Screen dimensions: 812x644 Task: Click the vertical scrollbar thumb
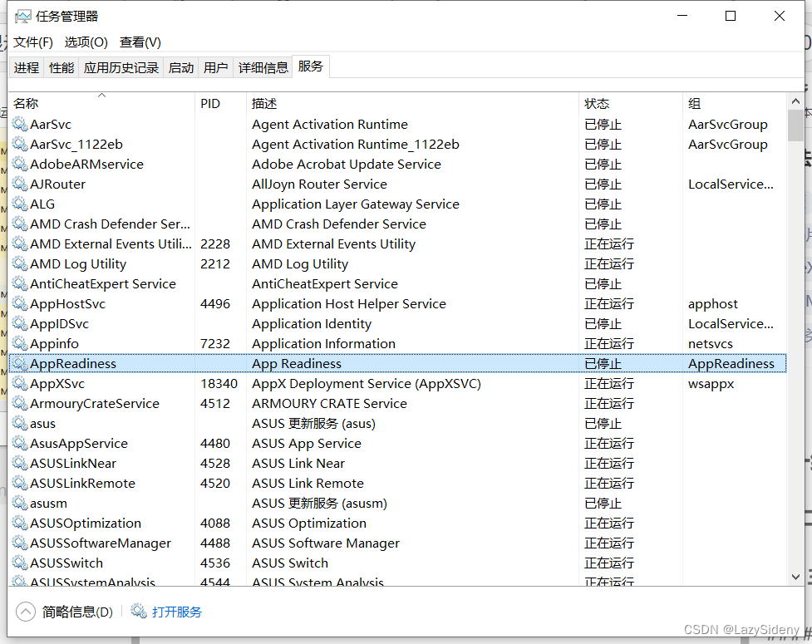(795, 125)
